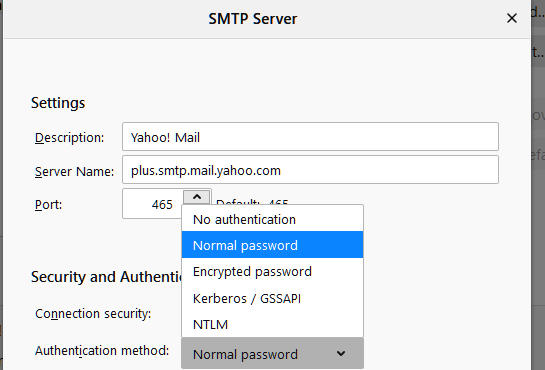Choose NTLM authentication option
The width and height of the screenshot is (545, 370).
[x=272, y=324]
